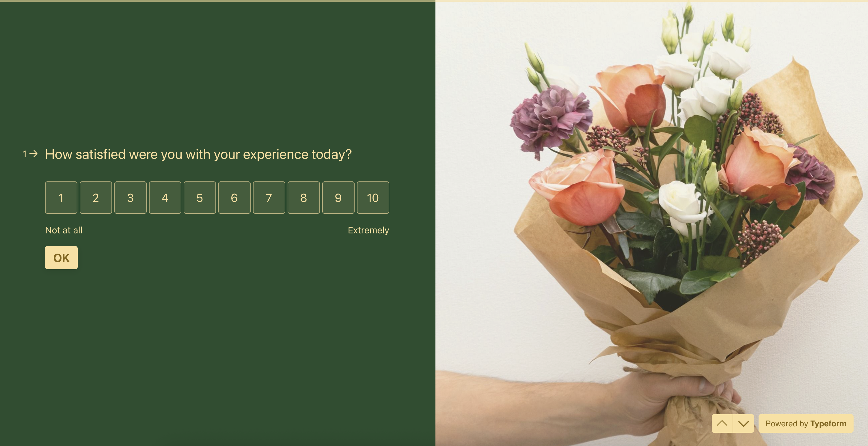Select rating 5 on satisfaction scale
Image resolution: width=868 pixels, height=446 pixels.
tap(200, 198)
